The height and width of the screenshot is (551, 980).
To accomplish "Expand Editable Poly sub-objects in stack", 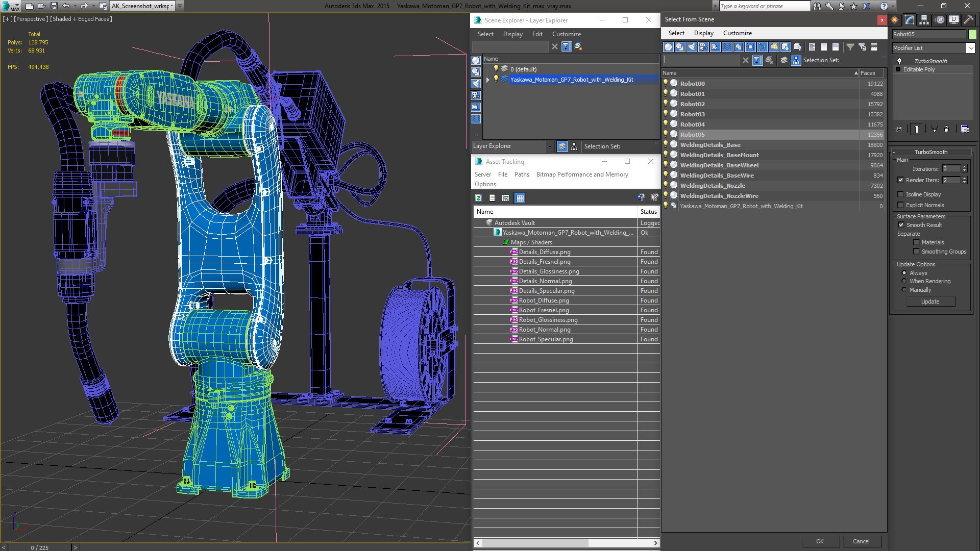I will pyautogui.click(x=898, y=69).
